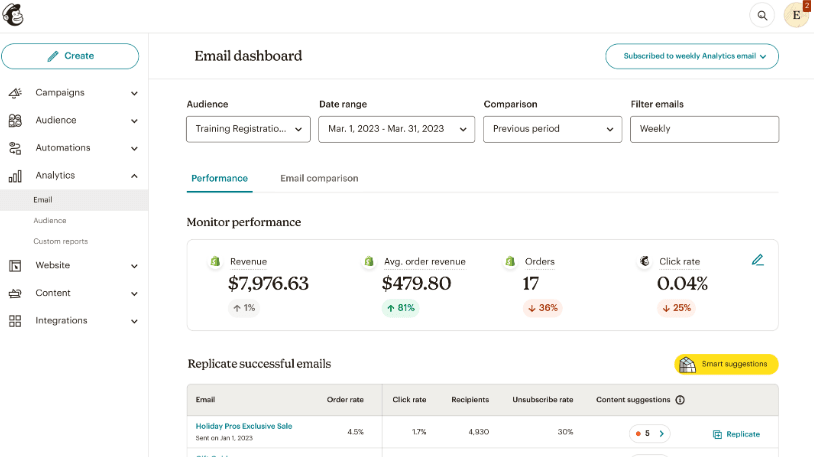814x457 pixels.
Task: Open the Previous period comparison dropdown
Action: pos(552,129)
